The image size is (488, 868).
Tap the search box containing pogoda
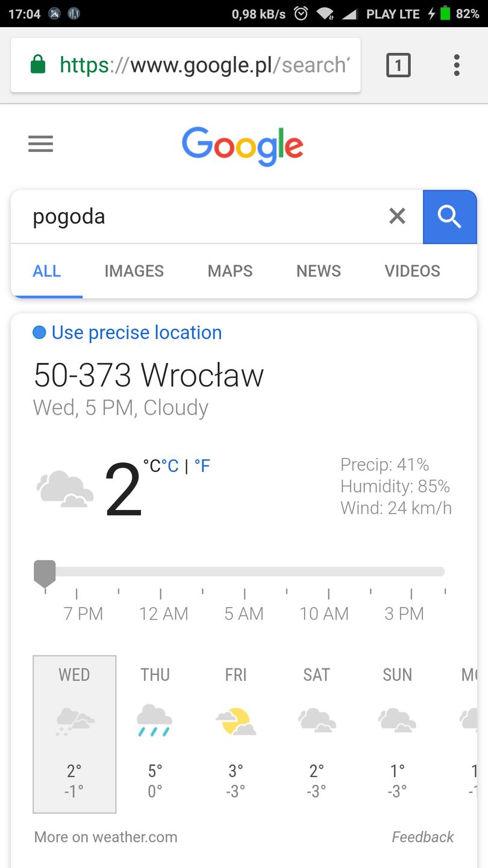[199, 216]
